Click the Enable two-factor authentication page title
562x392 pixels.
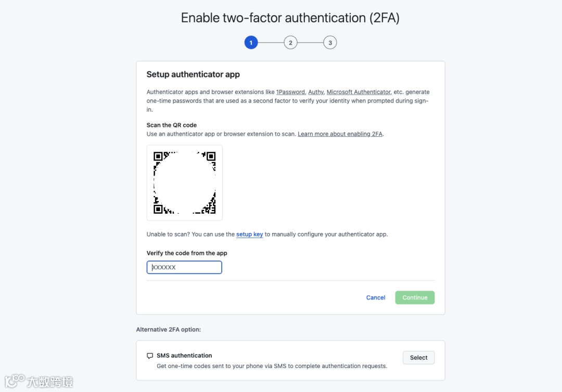290,18
